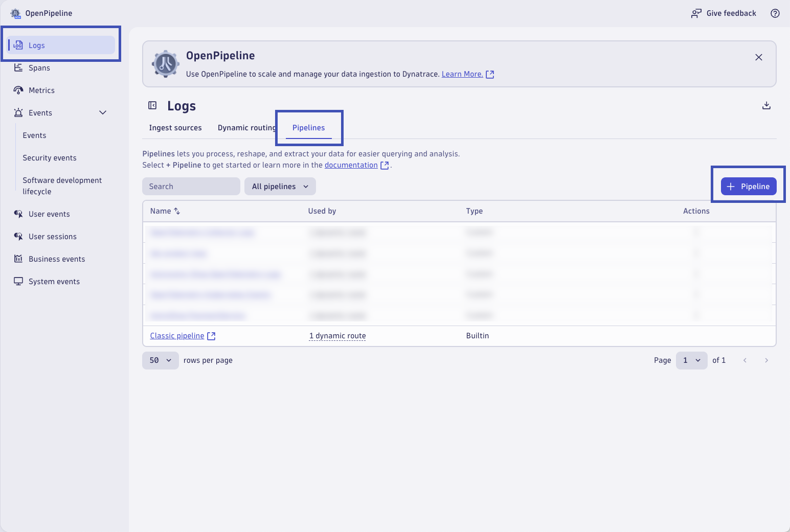Click the large OpenPipeline banner logo
Screen dimensions: 790x532
pos(166,64)
